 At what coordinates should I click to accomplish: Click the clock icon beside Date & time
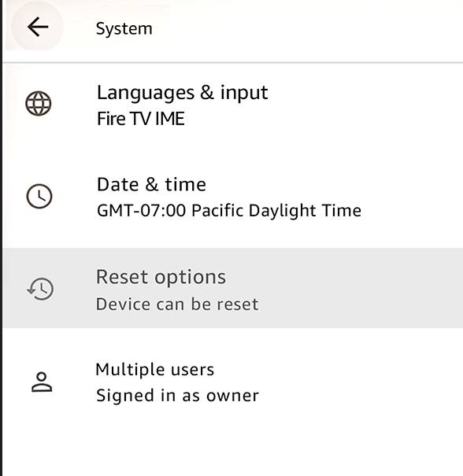[x=39, y=196]
